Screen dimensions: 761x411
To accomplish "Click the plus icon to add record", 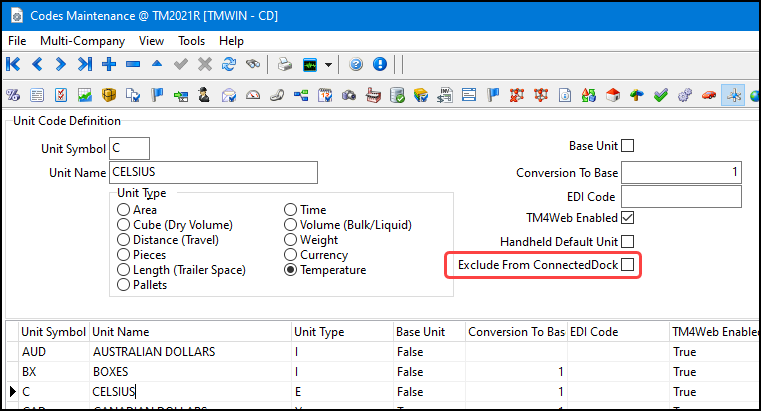I will click(x=109, y=65).
